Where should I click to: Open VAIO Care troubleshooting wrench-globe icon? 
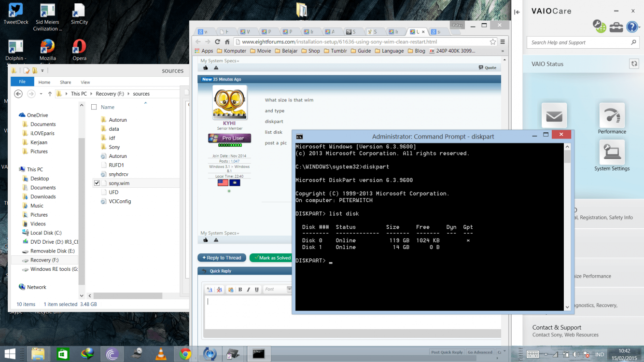(600, 26)
